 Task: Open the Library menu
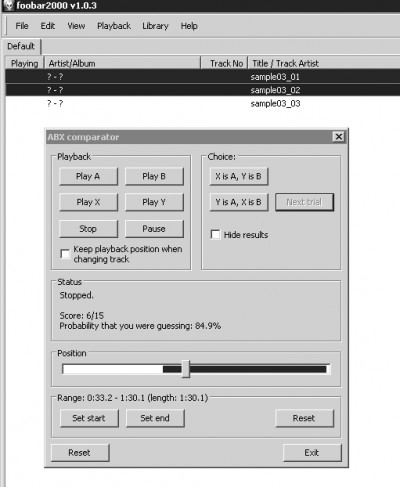[155, 26]
